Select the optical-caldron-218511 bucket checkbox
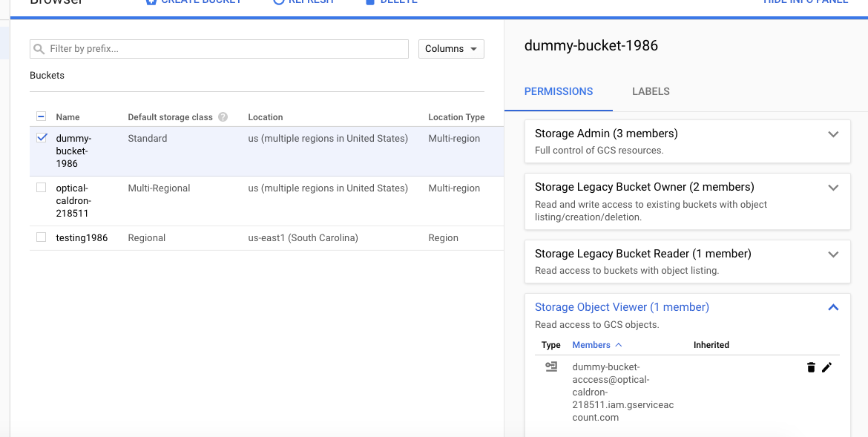 [x=41, y=187]
